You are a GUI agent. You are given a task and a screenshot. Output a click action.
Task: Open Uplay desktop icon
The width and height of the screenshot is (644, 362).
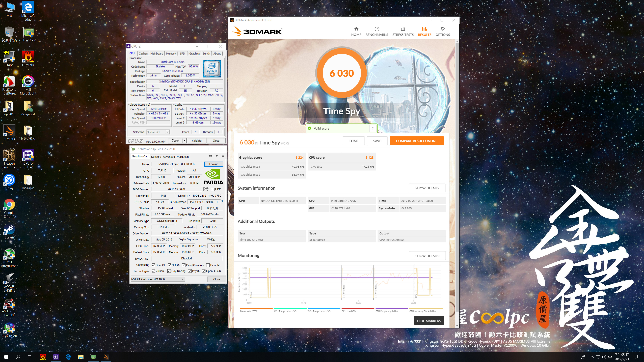click(x=9, y=182)
